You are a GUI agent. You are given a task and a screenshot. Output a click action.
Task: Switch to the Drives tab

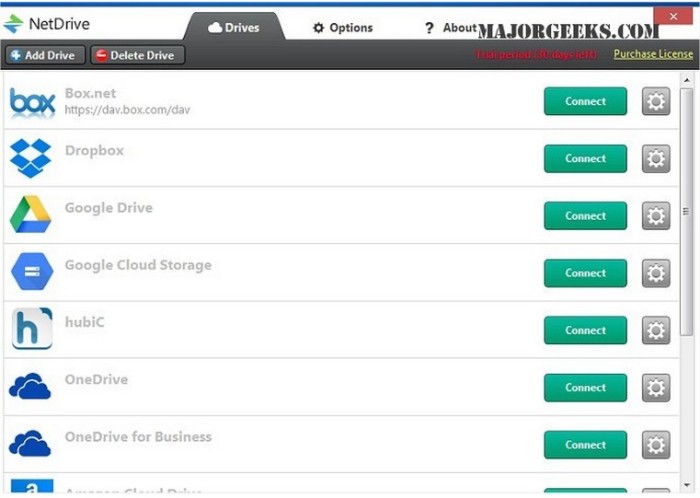[234, 27]
